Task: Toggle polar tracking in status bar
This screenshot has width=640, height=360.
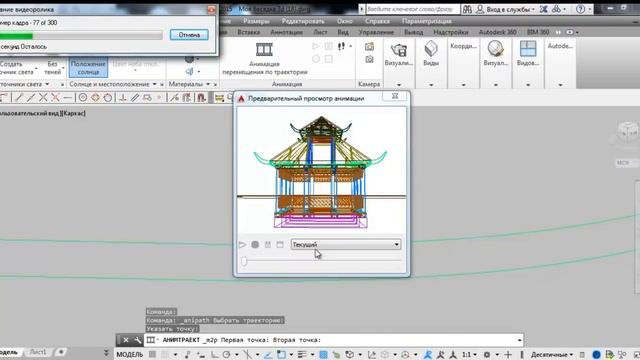Action: [x=227, y=354]
